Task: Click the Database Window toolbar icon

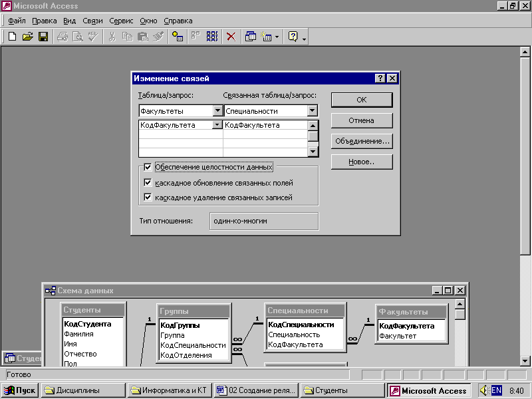Action: (x=251, y=37)
